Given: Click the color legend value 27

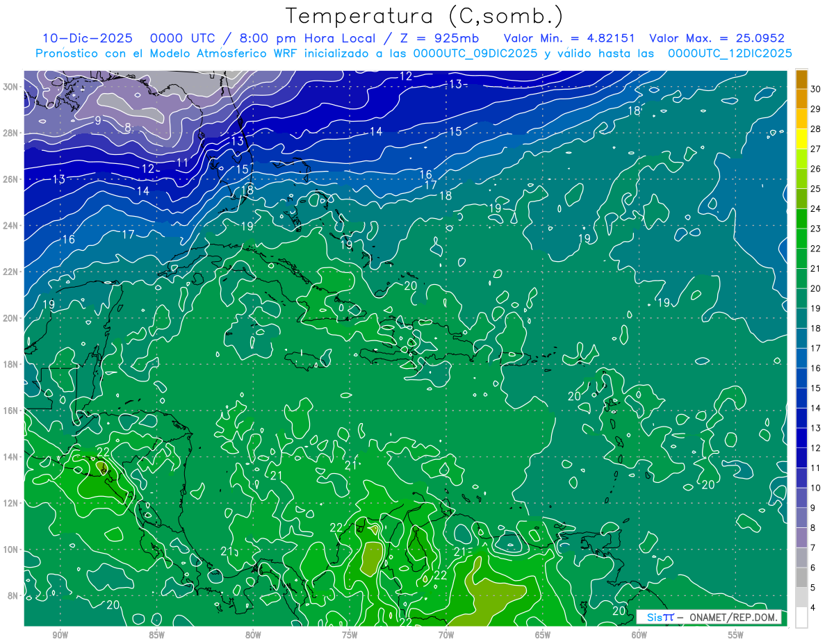Looking at the screenshot, I should click(817, 149).
